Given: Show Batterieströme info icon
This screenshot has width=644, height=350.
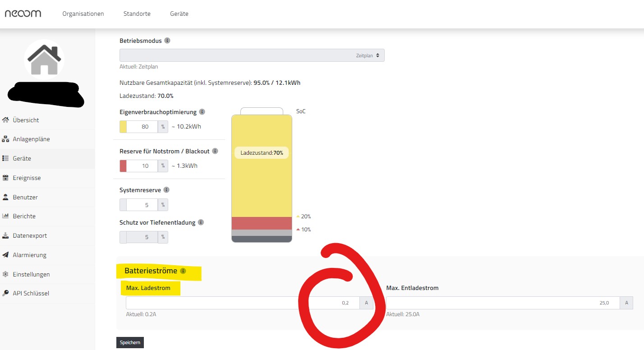Looking at the screenshot, I should (x=183, y=271).
